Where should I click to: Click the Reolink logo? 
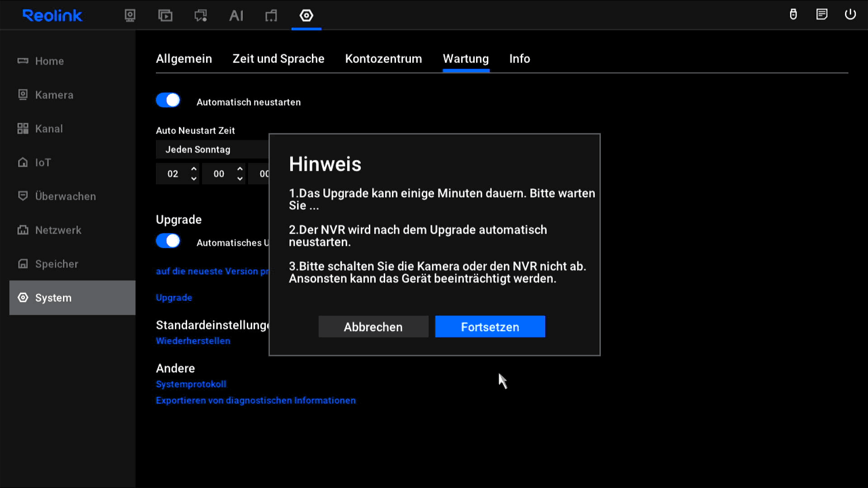click(52, 16)
